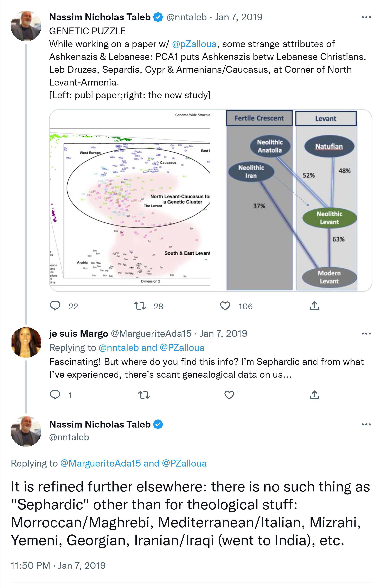
Task: Click verified badge on first Taleb tweet
Action: coord(158,17)
